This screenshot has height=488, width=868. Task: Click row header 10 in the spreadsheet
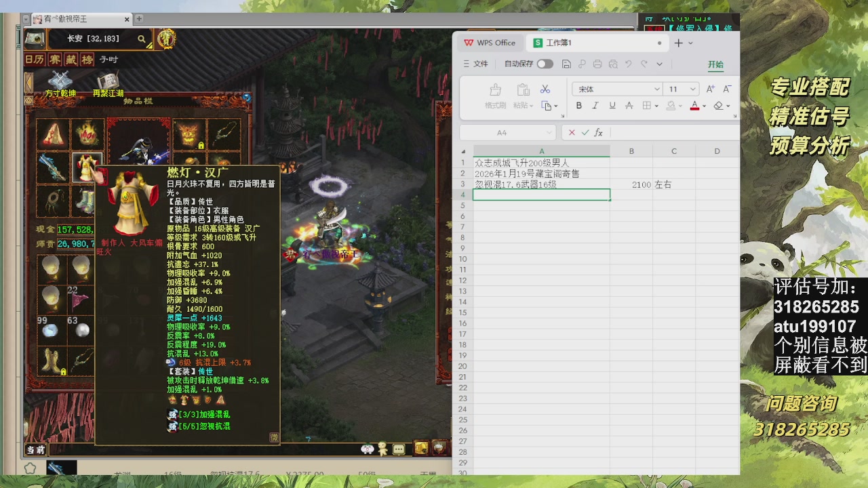point(463,259)
